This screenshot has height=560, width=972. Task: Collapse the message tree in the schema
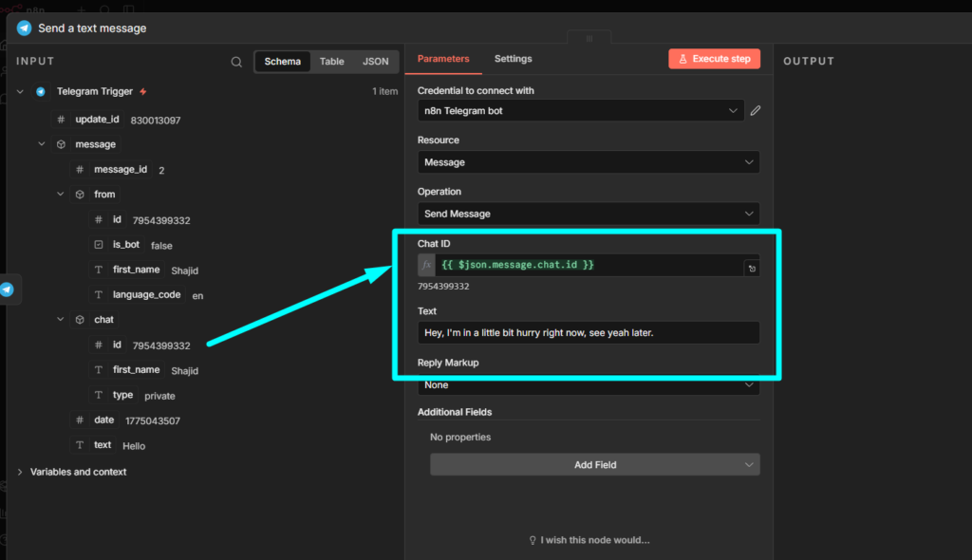pyautogui.click(x=41, y=143)
